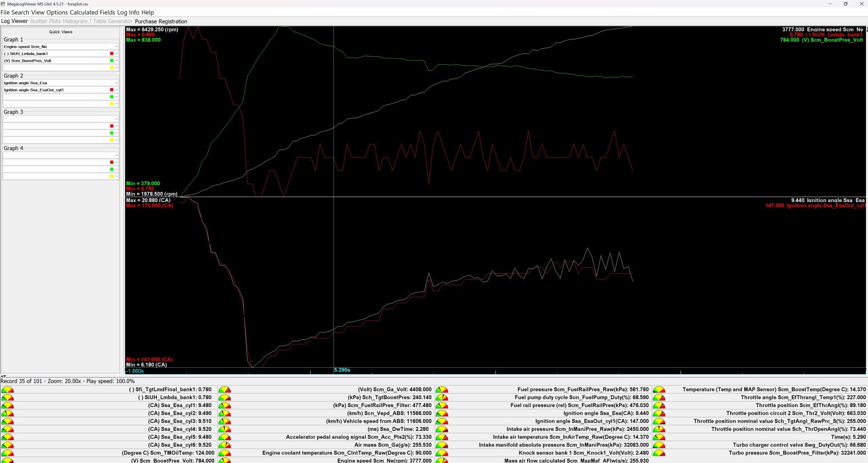Open the Purchase Registration link tab
This screenshot has width=868, height=463.
(x=161, y=21)
